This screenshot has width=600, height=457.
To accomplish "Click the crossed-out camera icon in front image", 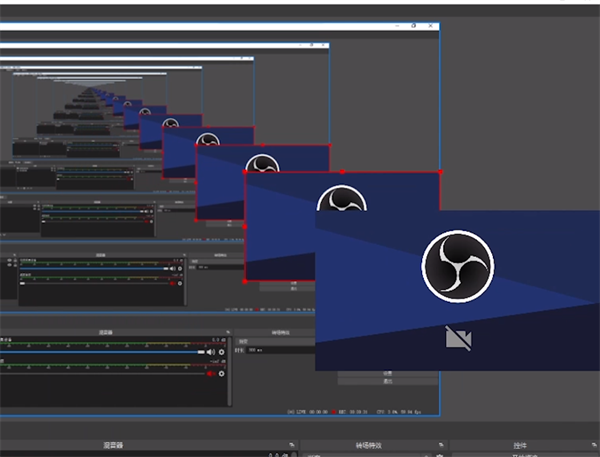I will (x=458, y=338).
